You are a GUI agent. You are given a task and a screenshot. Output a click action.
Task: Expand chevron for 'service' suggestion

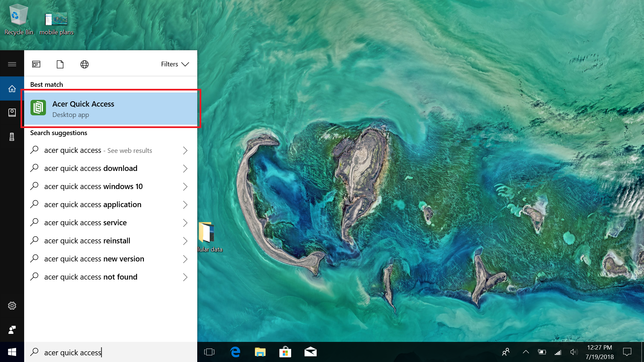185,223
